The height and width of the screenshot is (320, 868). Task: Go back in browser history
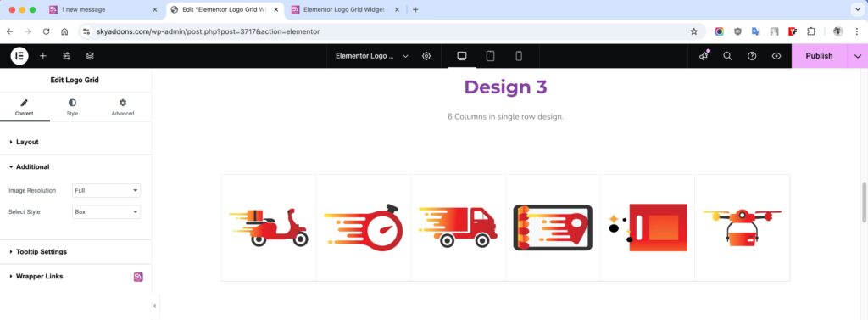coord(9,31)
